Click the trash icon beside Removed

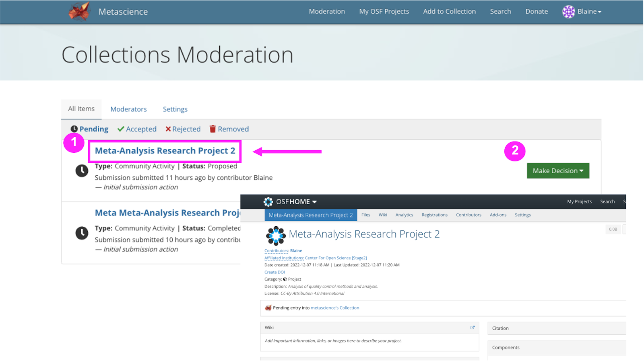[x=213, y=129]
